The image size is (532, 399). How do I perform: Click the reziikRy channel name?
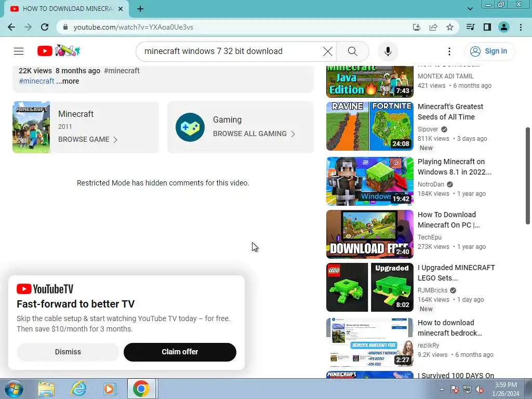[x=428, y=345]
